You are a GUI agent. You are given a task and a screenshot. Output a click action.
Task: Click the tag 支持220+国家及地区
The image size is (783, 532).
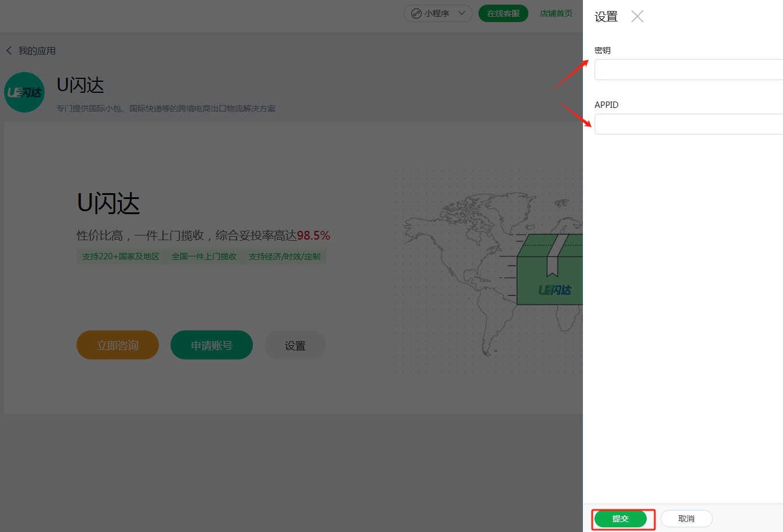click(x=121, y=256)
